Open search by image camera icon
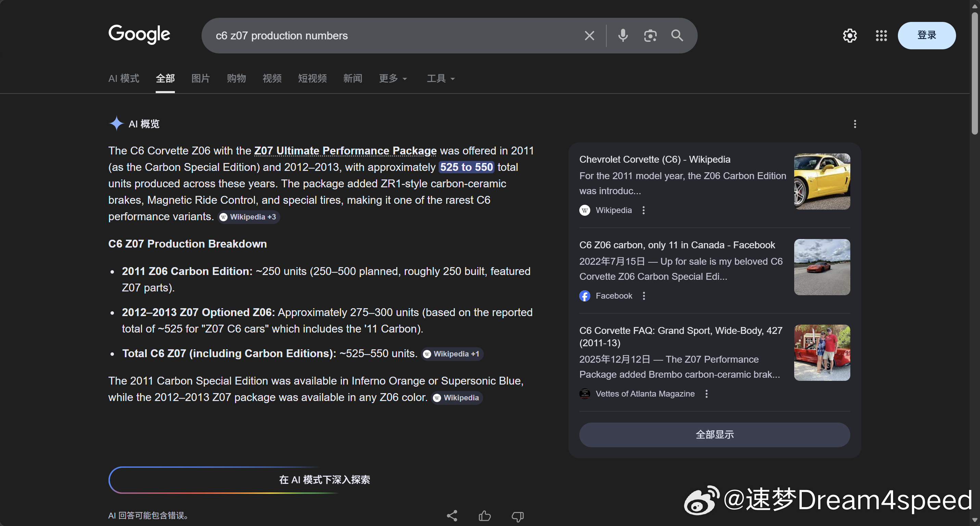 click(x=650, y=36)
